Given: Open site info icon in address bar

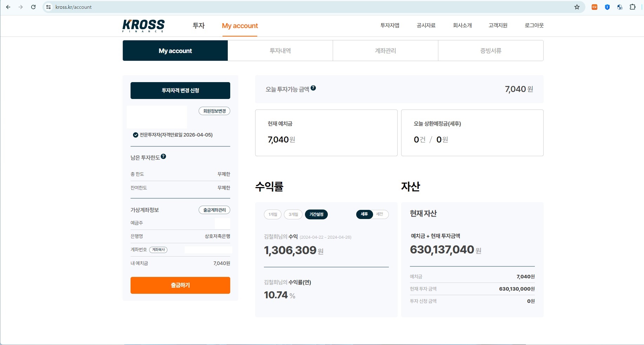Looking at the screenshot, I should tap(48, 7).
